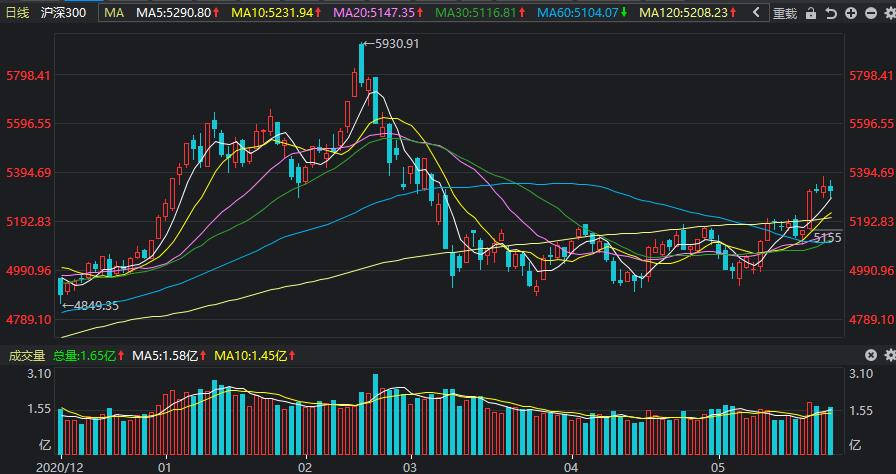Viewport: 896px width, 474px height.
Task: Select the 成交量 volume indicator label
Action: point(27,356)
